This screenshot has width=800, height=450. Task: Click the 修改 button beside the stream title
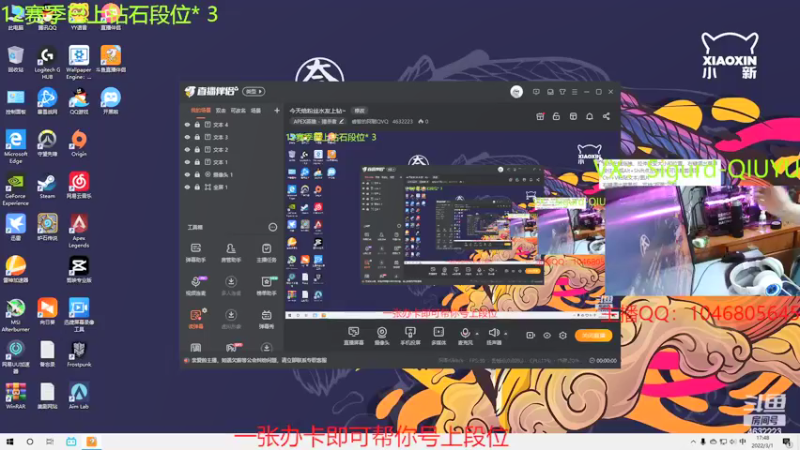pos(360,111)
